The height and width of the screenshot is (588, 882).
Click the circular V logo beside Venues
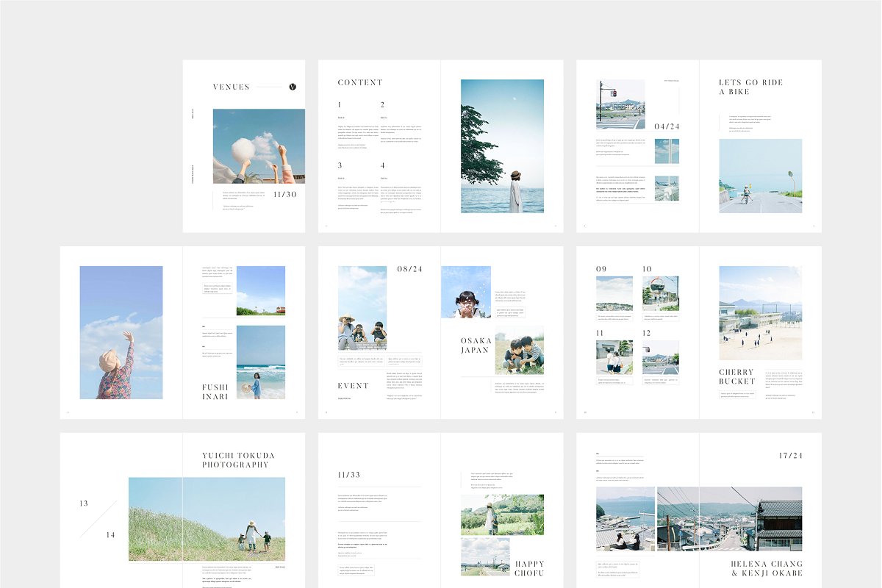coord(293,87)
